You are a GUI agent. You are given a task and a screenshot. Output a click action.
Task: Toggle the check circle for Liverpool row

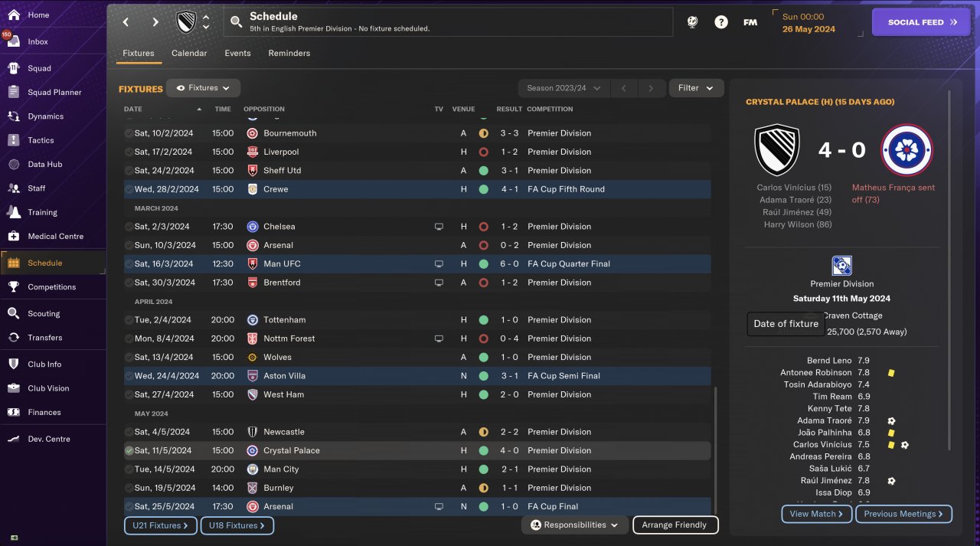(x=129, y=152)
